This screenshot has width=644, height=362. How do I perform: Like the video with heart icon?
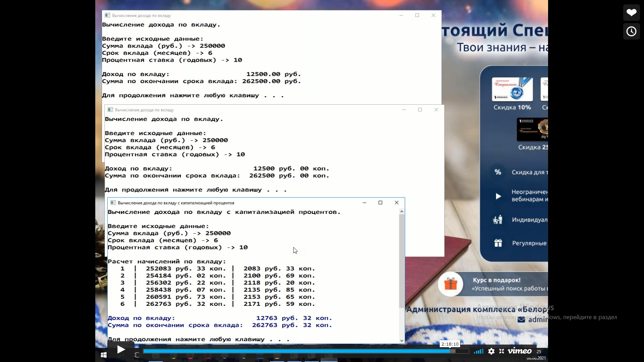pyautogui.click(x=631, y=13)
